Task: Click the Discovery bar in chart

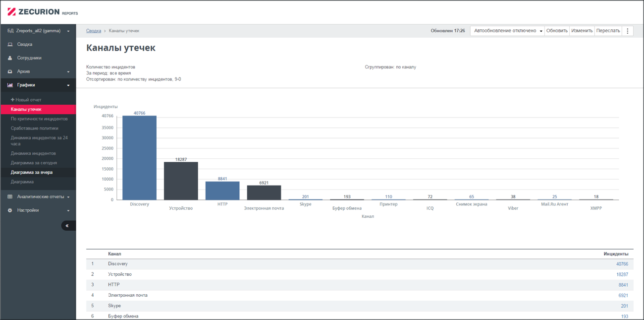Action: tap(140, 158)
